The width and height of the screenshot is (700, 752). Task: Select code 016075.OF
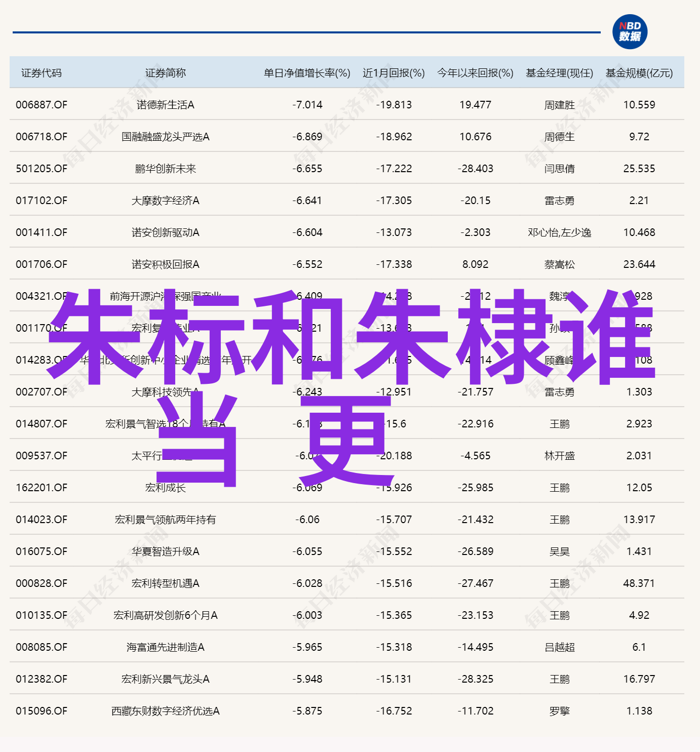tap(42, 551)
